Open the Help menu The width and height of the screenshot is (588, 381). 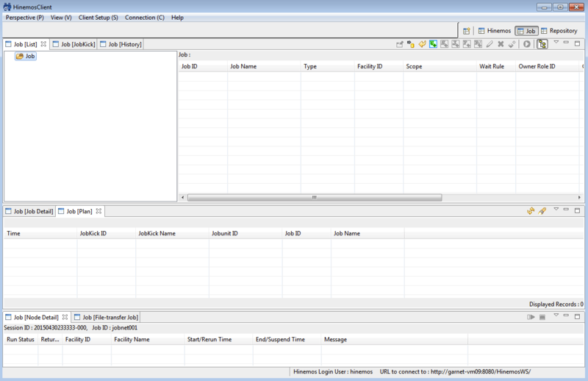(x=177, y=18)
